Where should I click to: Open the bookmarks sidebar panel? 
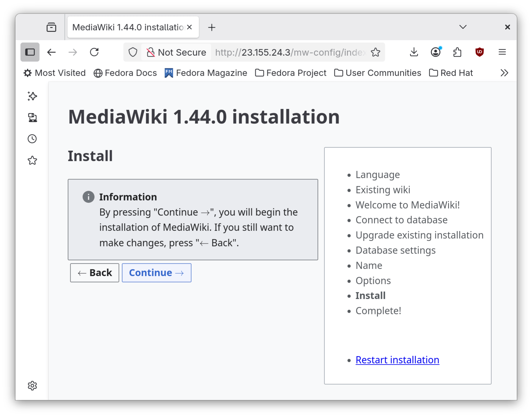coord(32,160)
